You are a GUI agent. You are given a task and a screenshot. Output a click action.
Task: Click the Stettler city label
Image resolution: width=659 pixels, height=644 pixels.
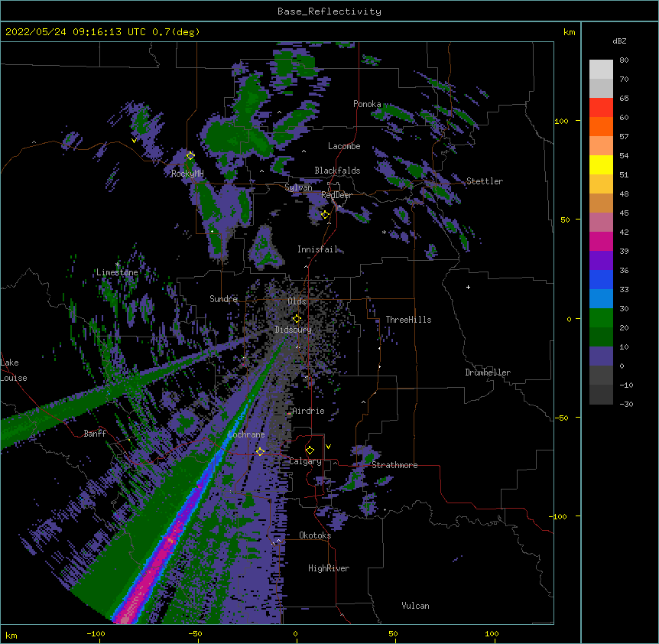point(485,181)
